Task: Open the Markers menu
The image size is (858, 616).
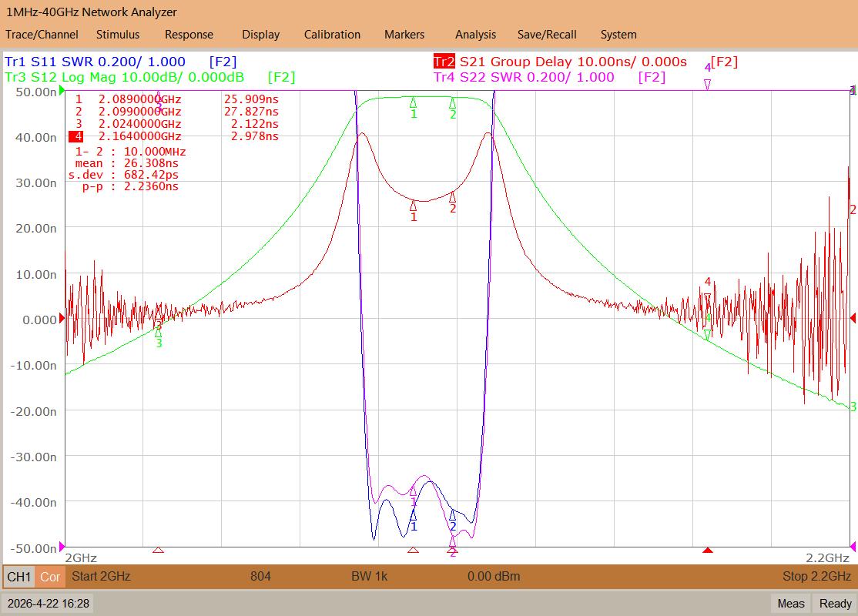Action: 404,35
